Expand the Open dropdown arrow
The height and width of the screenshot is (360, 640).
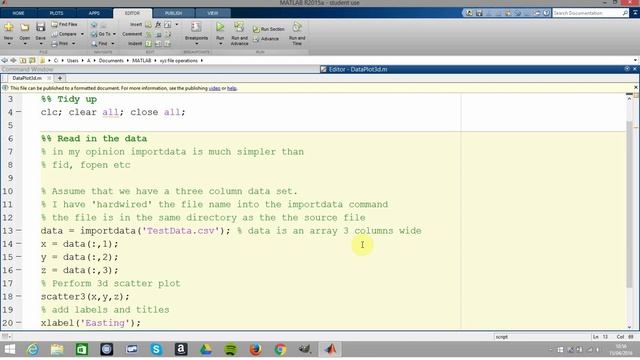24,44
